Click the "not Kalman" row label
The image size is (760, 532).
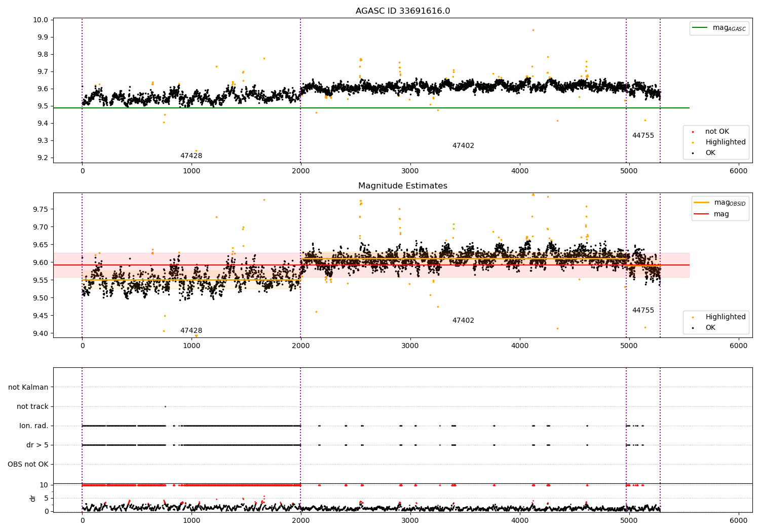28,388
